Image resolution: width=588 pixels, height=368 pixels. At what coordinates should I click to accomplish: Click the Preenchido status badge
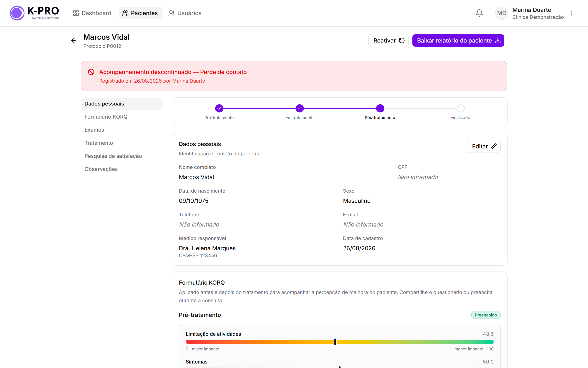point(486,315)
